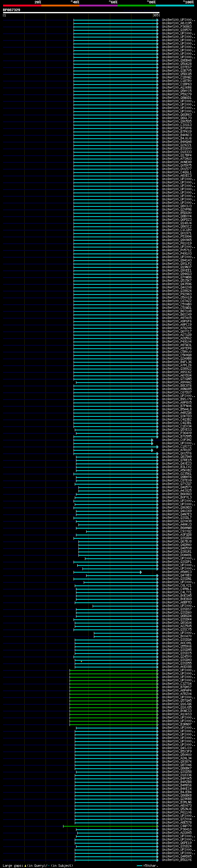Click the red 20% identity color segment
197x868 pixels.
pyautogui.click(x=22, y=6)
